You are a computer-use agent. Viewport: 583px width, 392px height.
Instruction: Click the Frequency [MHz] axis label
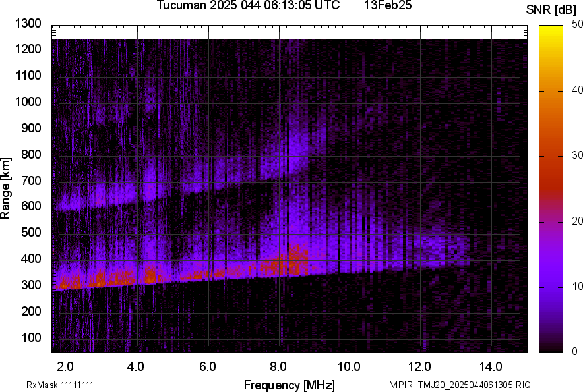tap(289, 385)
